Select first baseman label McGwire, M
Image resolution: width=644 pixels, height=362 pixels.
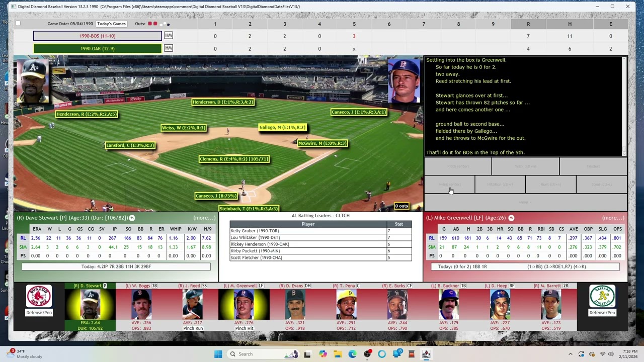323,143
